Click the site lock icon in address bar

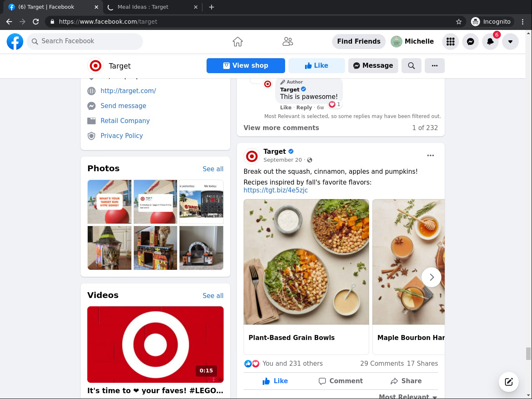[52, 22]
